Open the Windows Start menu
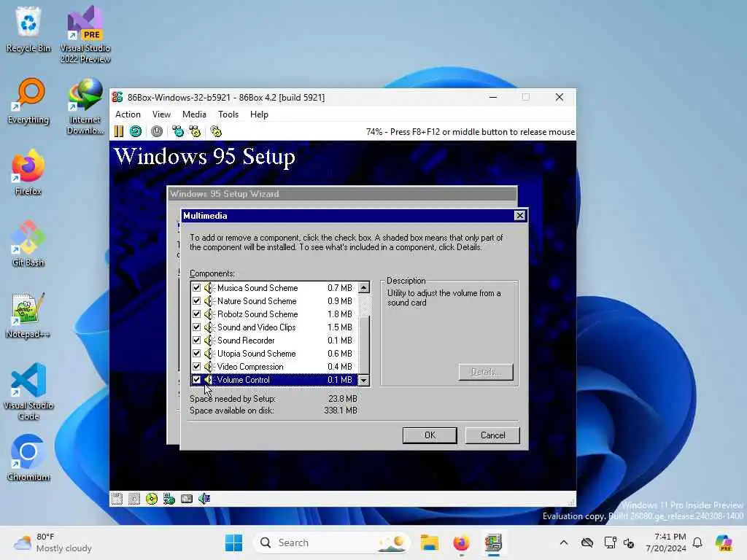 (233, 542)
